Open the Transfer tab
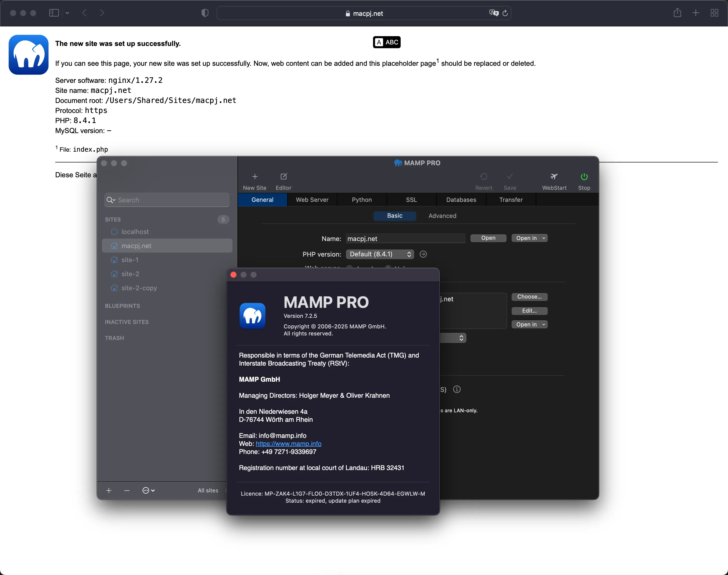This screenshot has width=728, height=575. coord(511,200)
